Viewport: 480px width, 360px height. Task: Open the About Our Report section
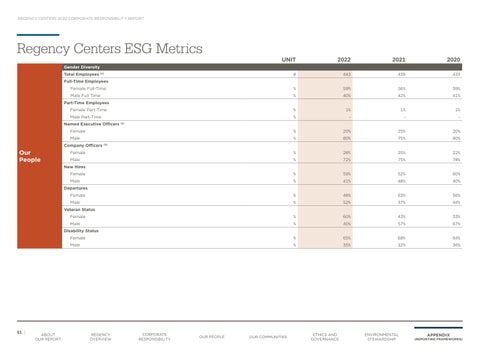48,337
